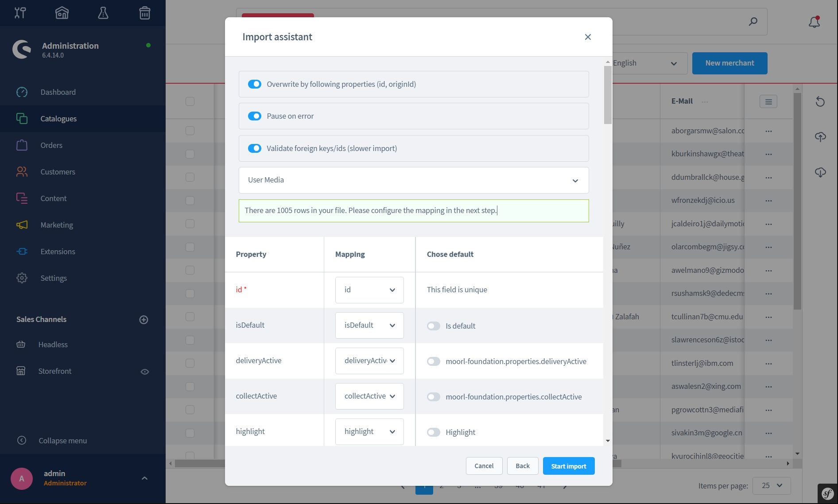Open the Orders menu item
The height and width of the screenshot is (504, 838).
[x=51, y=145]
